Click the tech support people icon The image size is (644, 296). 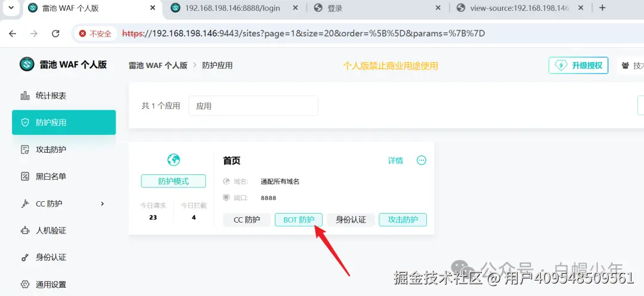tap(625, 66)
